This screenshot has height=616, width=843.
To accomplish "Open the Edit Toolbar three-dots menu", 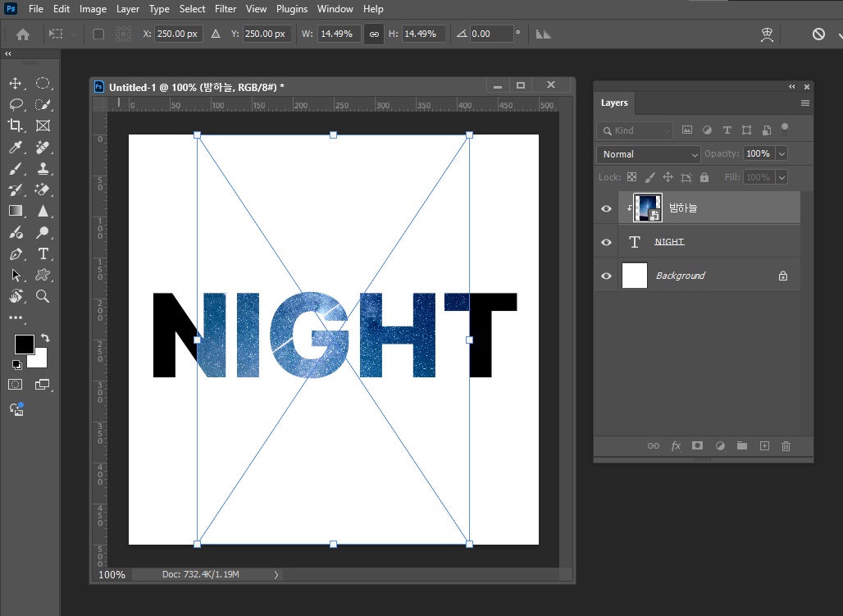I will pos(16,317).
